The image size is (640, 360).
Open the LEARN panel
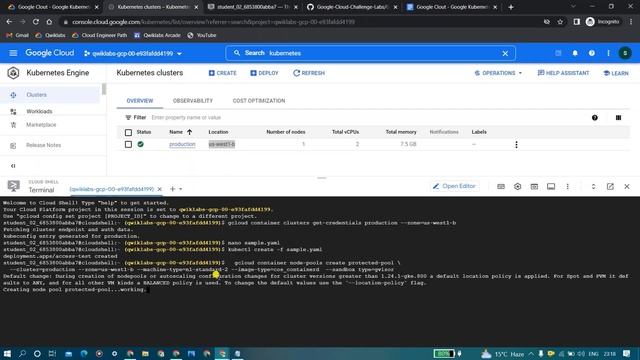point(616,73)
